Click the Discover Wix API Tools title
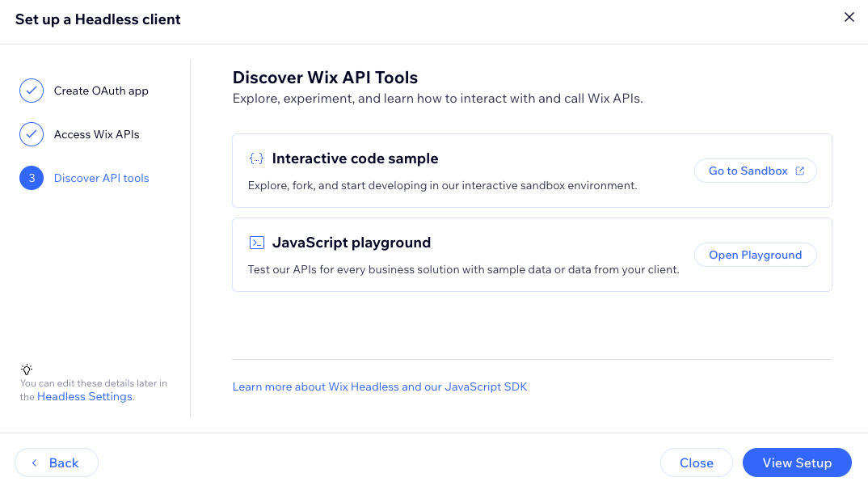 click(x=325, y=78)
